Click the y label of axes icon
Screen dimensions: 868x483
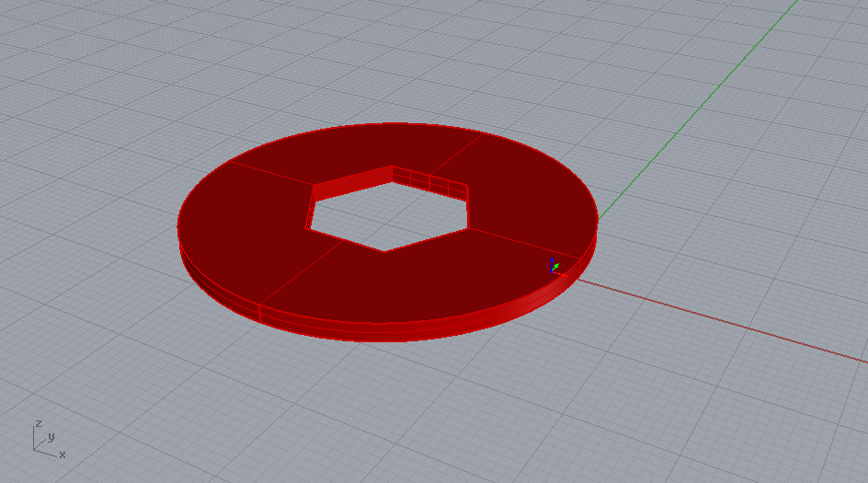click(51, 436)
